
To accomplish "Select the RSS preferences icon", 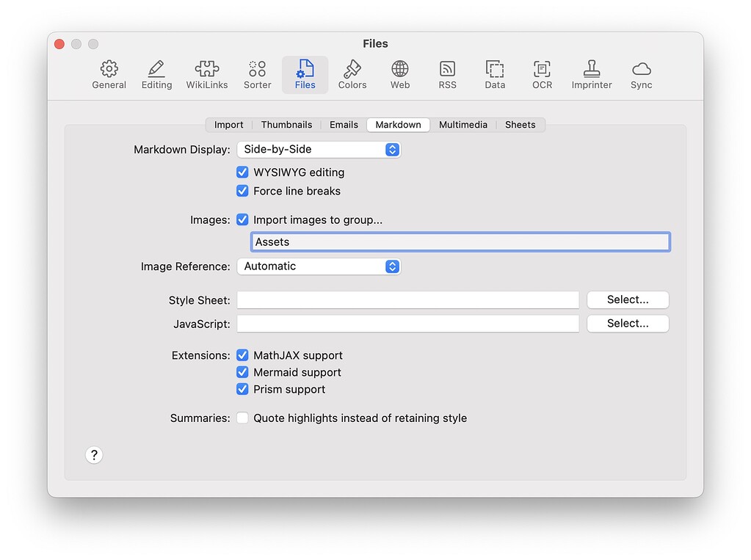I will click(447, 74).
